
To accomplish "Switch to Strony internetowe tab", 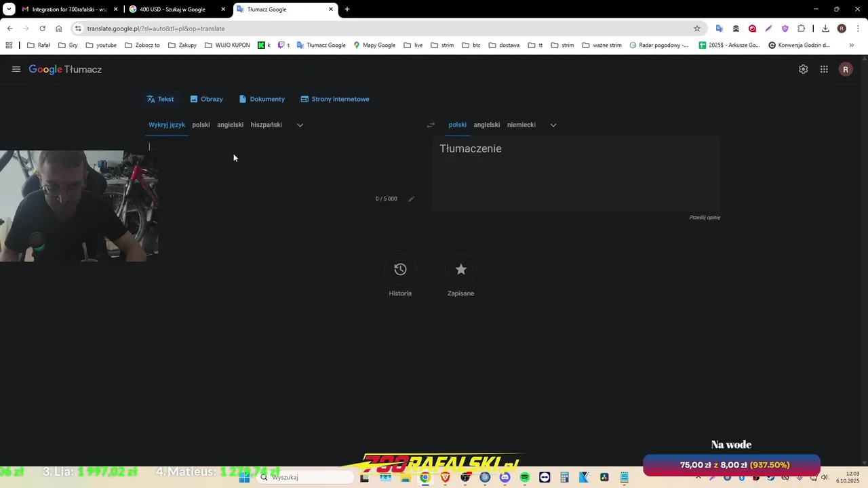I will pos(335,99).
